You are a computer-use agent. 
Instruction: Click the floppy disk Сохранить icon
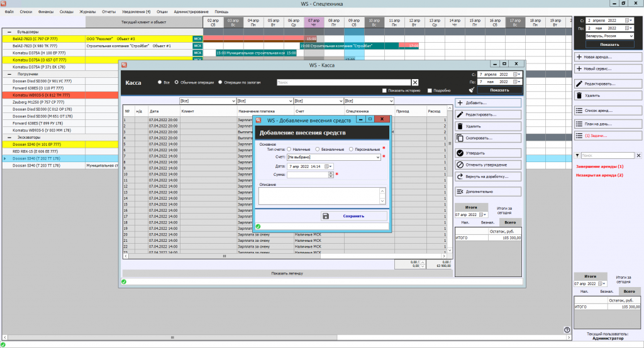(x=326, y=216)
